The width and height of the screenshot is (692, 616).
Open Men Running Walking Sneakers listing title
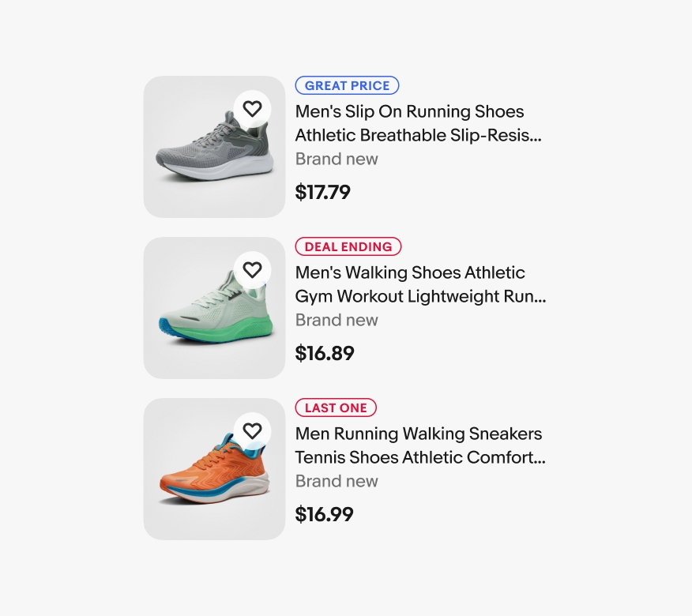tap(419, 434)
